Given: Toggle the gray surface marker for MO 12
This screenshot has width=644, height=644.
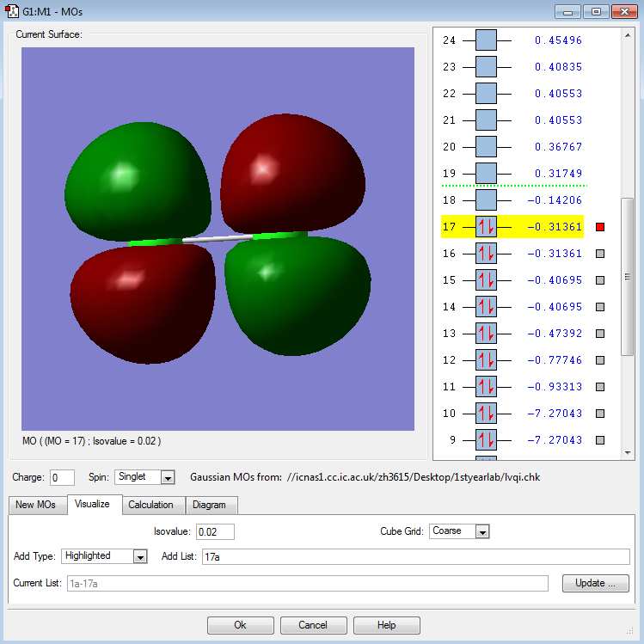Looking at the screenshot, I should click(x=600, y=360).
